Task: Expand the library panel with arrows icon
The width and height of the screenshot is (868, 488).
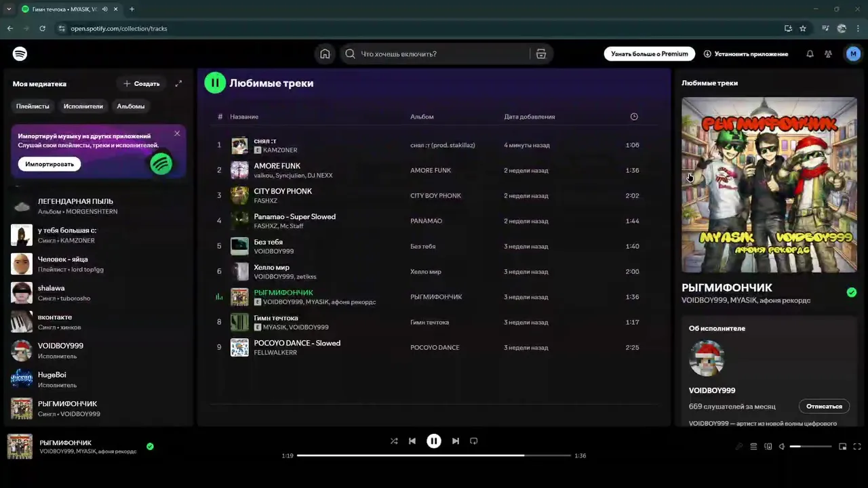Action: (x=178, y=83)
